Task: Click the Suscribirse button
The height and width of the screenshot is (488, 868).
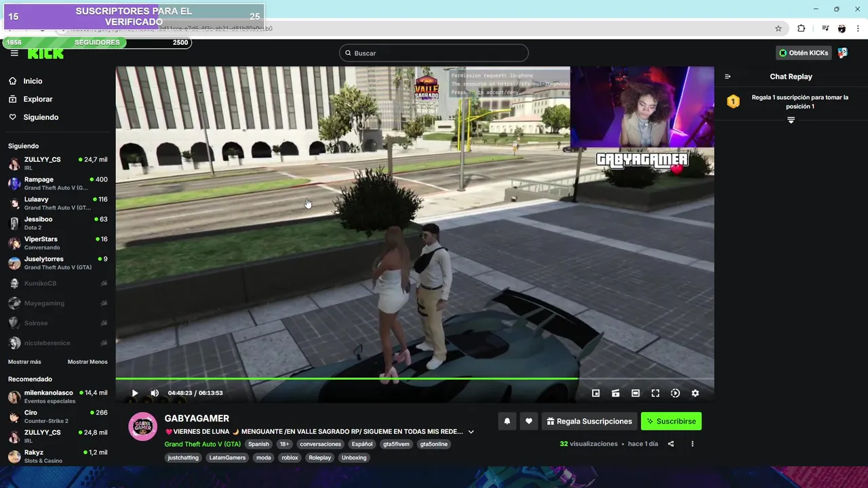Action: [x=671, y=421]
